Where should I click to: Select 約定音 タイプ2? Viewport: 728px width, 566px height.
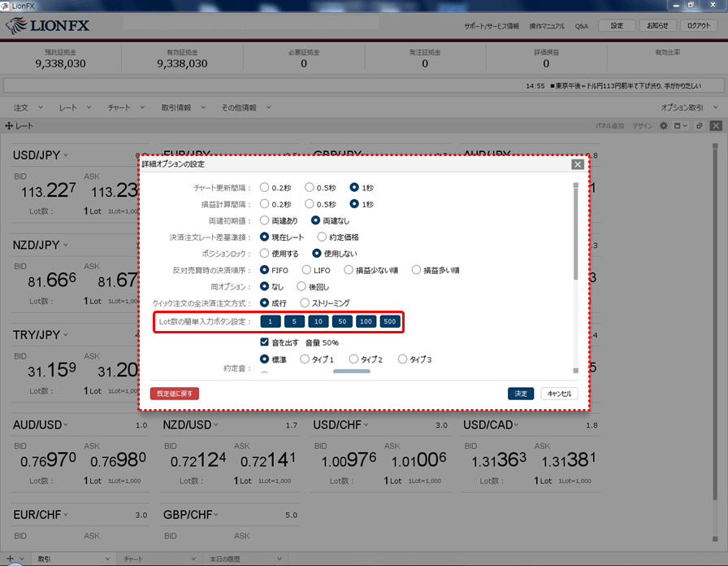(x=353, y=359)
